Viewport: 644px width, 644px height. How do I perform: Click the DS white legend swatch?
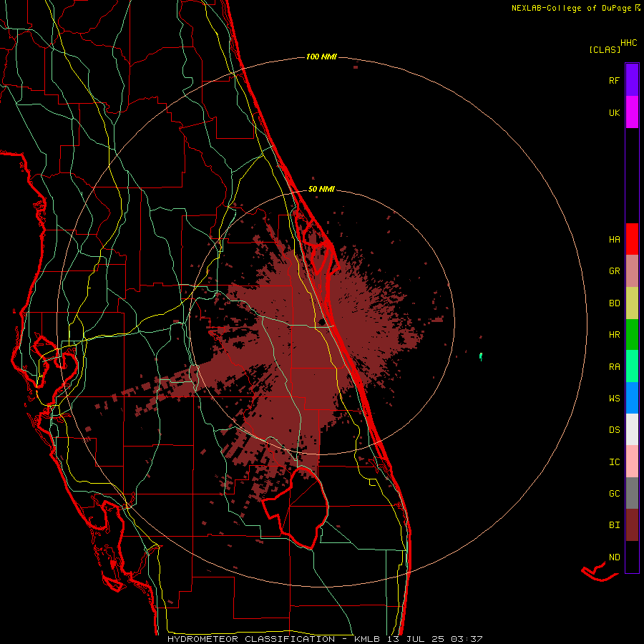632,429
